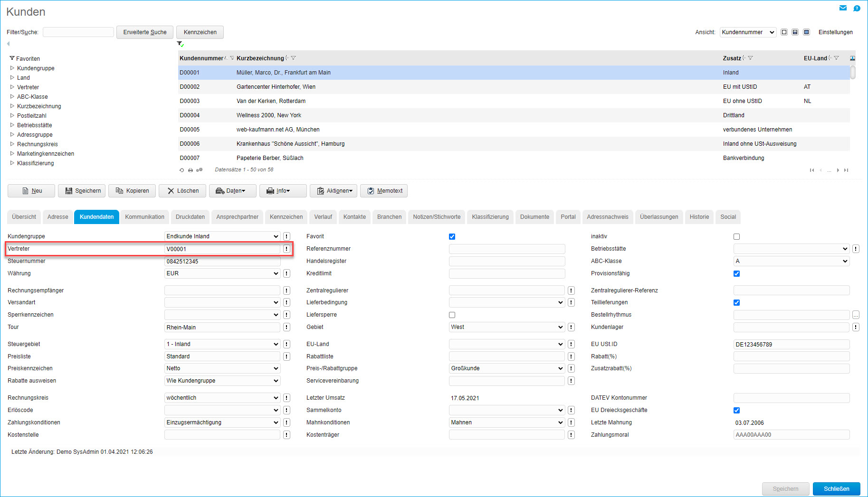The image size is (868, 497).
Task: Click the Filter/Suche input field
Action: (78, 32)
